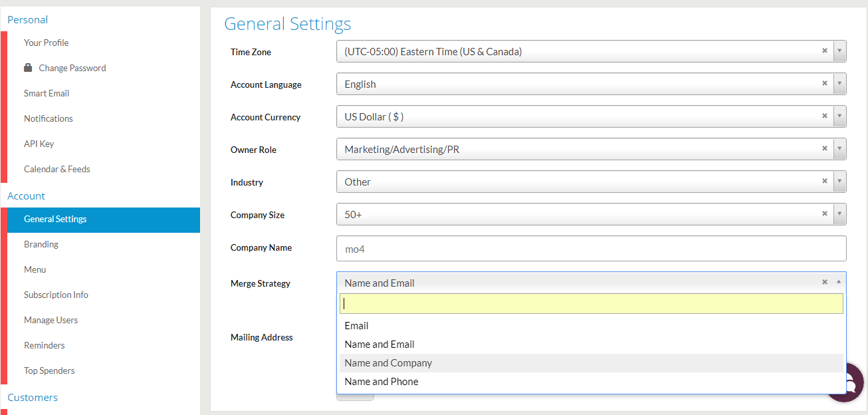
Task: Expand the Time Zone dropdown arrow
Action: pos(839,51)
